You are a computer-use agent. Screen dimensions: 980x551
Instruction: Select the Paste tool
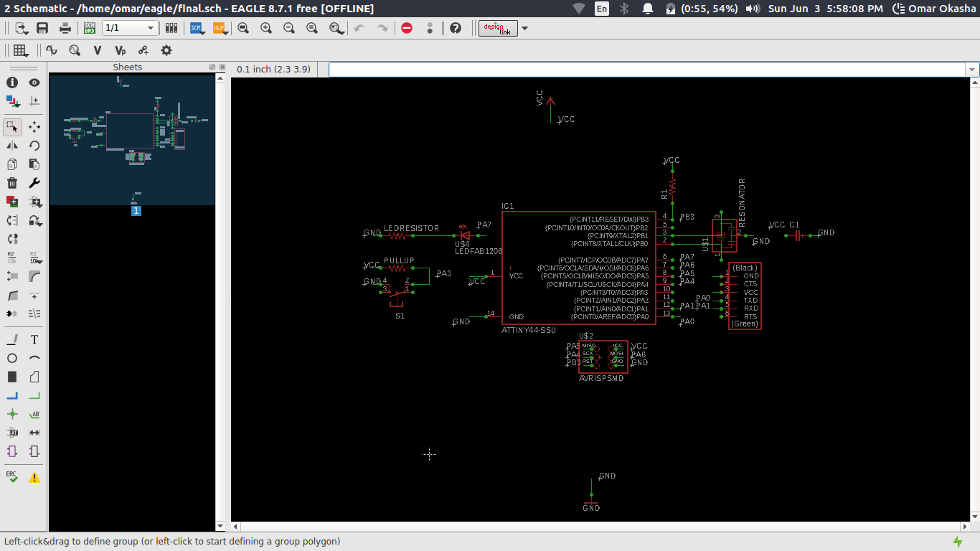(x=34, y=164)
